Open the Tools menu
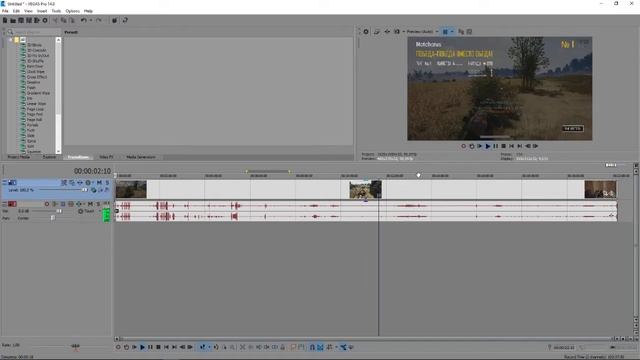The width and height of the screenshot is (640, 360). [56, 11]
